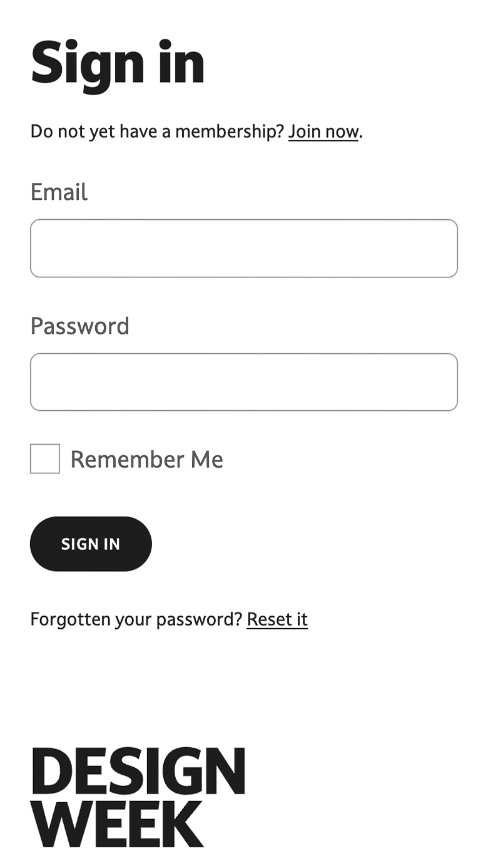Screen dimensions: 488x868
Task: Click inside the Password text box
Action: [244, 382]
